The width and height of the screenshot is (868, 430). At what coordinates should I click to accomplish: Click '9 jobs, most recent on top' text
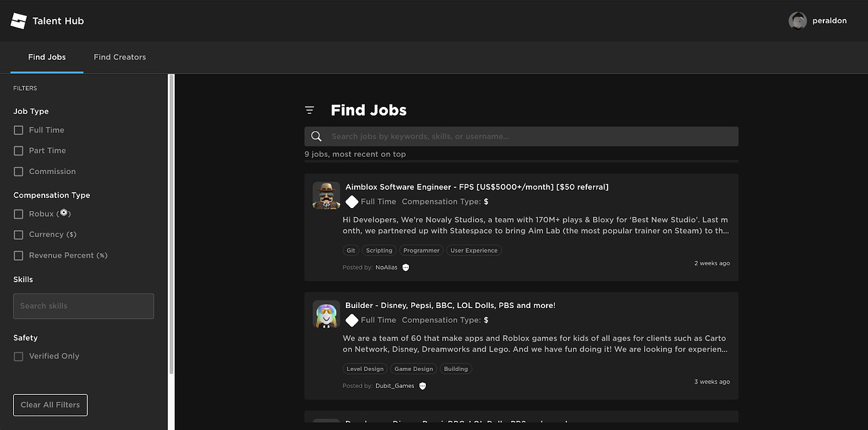pyautogui.click(x=355, y=154)
